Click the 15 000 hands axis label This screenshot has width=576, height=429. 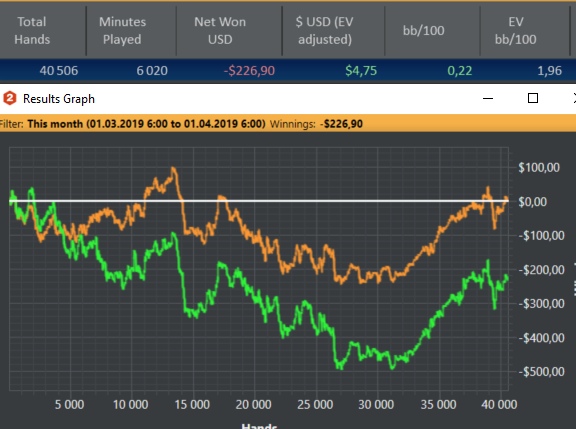192,404
